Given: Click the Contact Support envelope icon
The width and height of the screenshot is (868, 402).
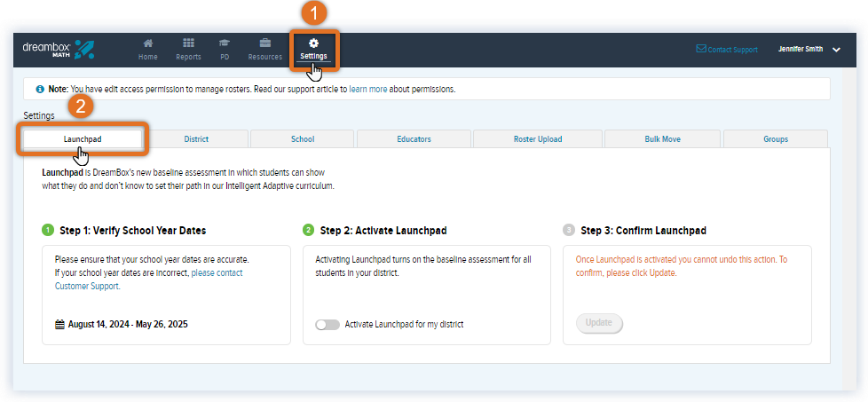Looking at the screenshot, I should pyautogui.click(x=701, y=49).
